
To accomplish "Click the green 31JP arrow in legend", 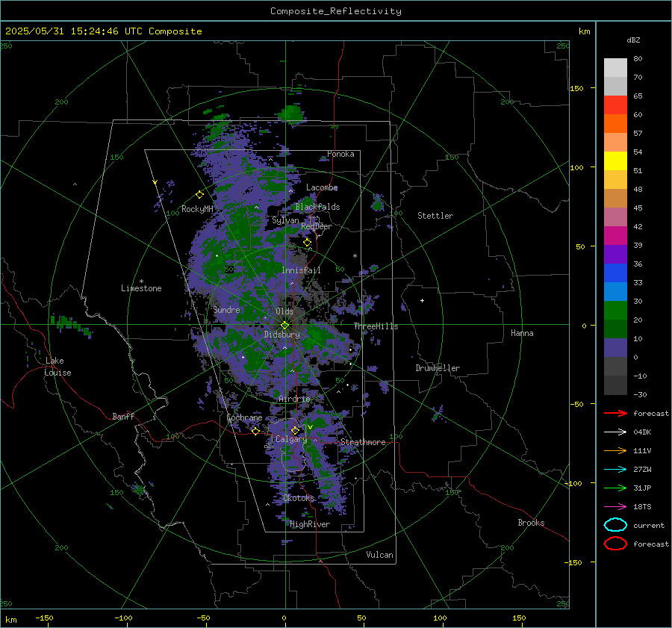I will click(615, 488).
